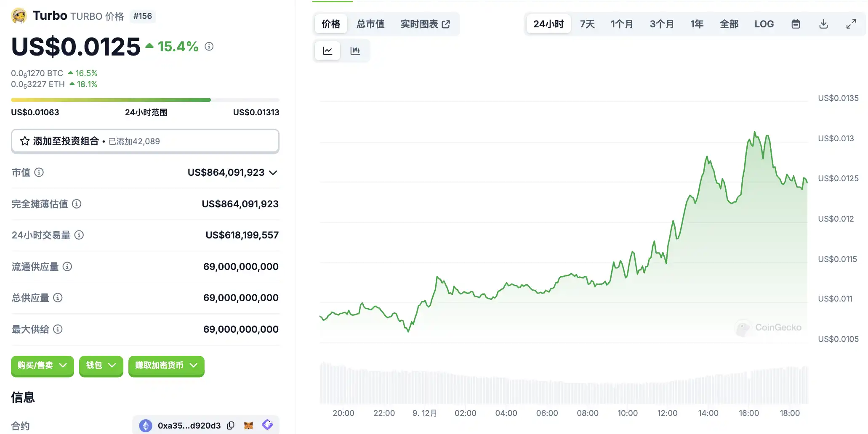Click the info icon beside 市值
The image size is (868, 434).
(x=39, y=172)
